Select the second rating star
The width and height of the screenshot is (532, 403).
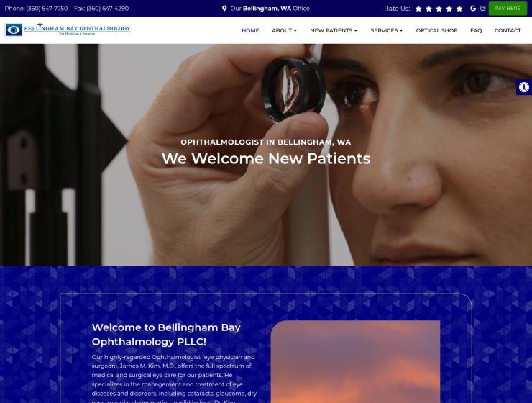click(428, 9)
